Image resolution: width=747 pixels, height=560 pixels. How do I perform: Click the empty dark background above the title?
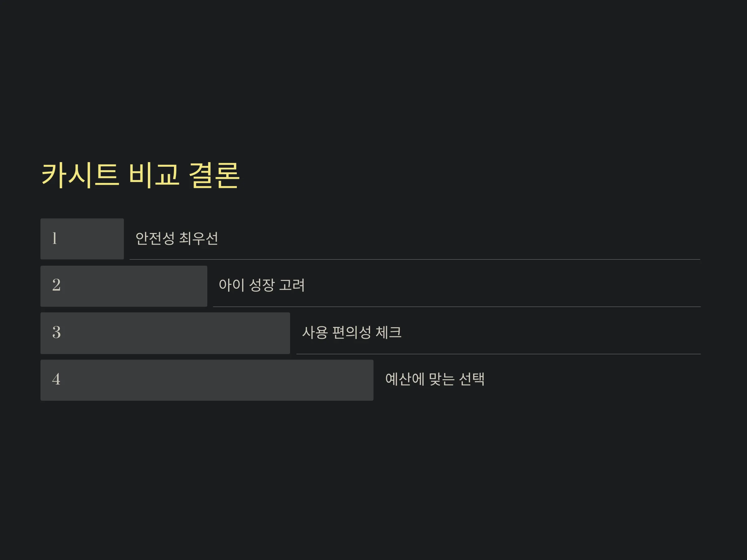click(374, 74)
